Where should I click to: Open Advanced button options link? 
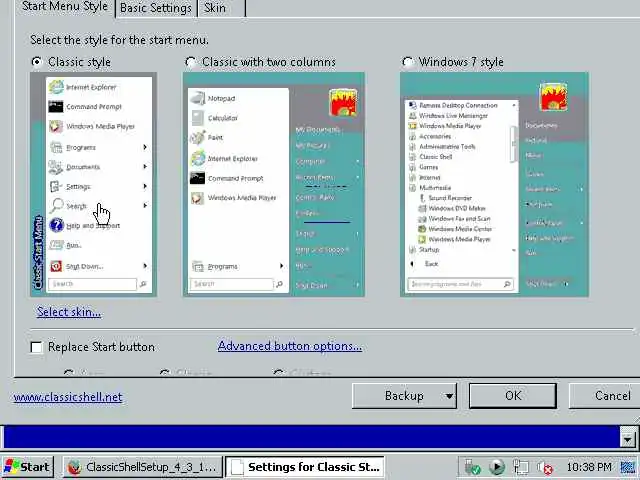point(290,346)
